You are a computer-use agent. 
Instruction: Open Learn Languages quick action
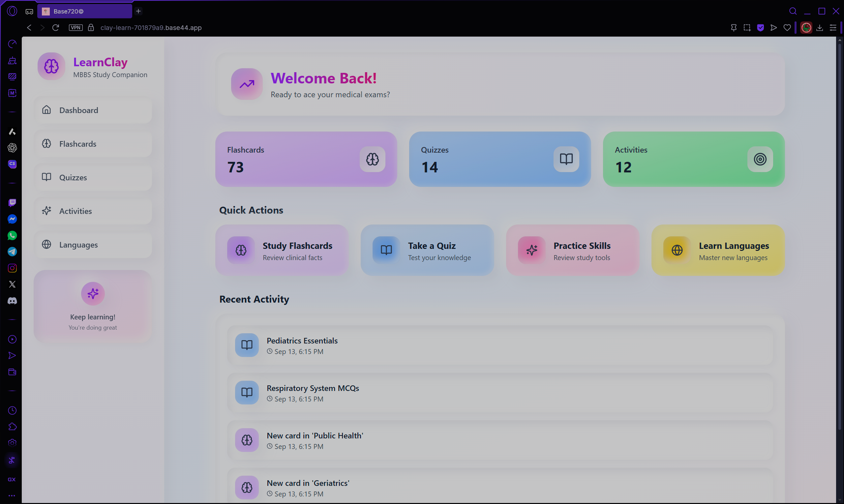point(718,250)
